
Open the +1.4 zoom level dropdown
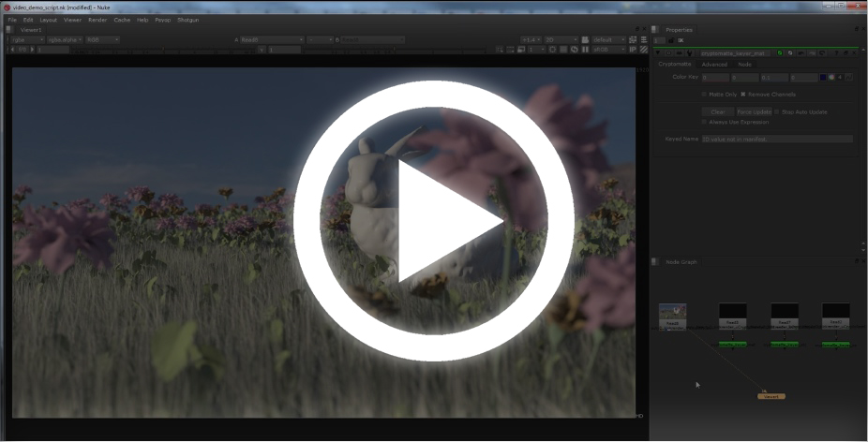(531, 40)
